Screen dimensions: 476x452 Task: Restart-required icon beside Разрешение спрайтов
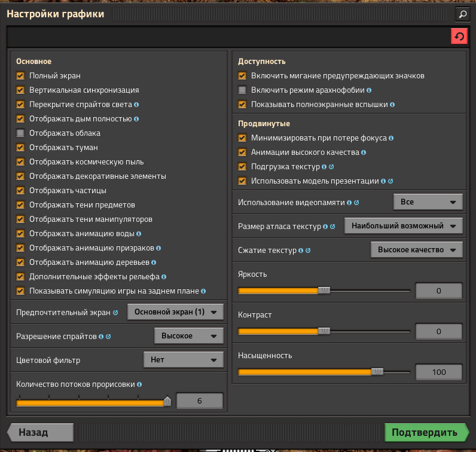(x=108, y=337)
